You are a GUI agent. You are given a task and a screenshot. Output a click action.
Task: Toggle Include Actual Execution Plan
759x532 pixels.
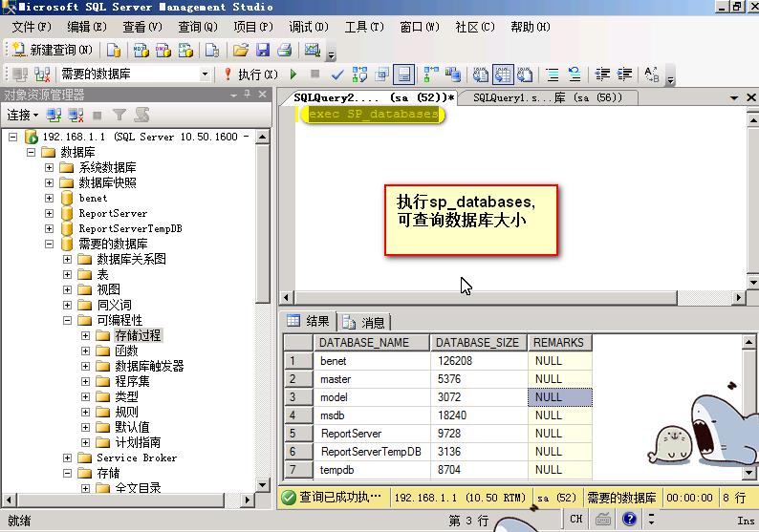(430, 74)
